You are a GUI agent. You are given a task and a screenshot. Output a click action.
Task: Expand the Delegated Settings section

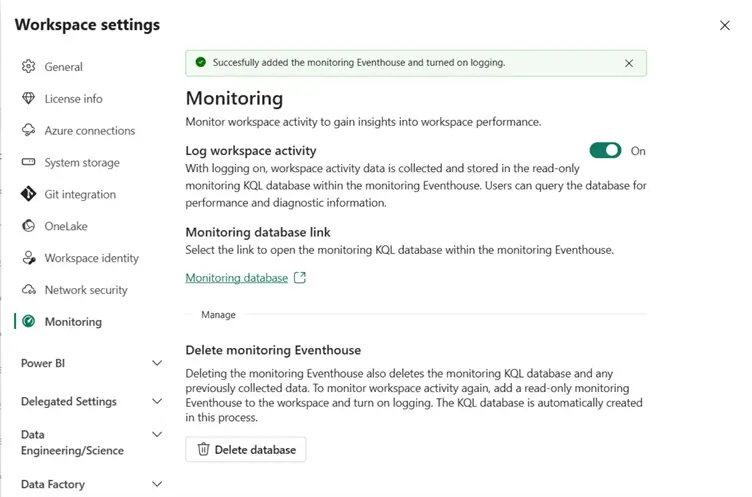click(157, 401)
